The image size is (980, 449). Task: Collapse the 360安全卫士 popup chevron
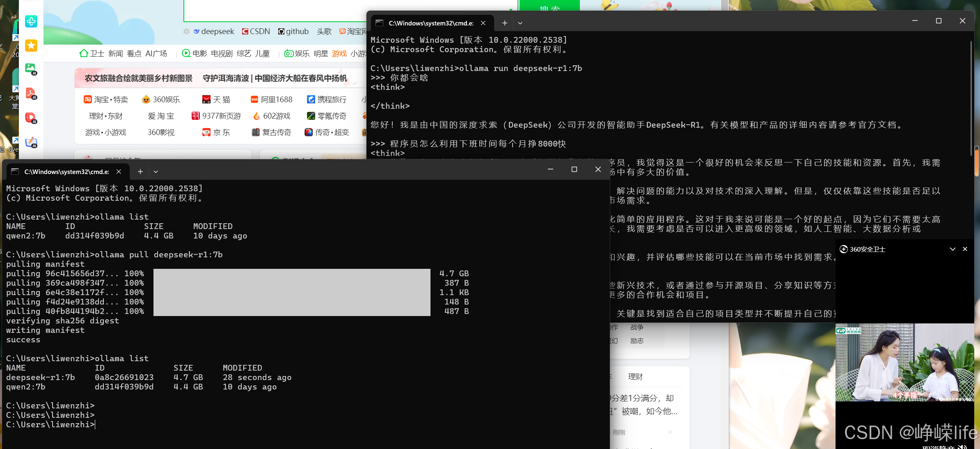pos(953,249)
